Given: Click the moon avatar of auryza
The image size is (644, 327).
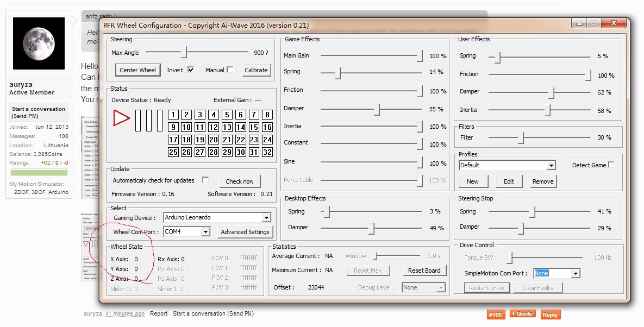Looking at the screenshot, I should point(39,43).
